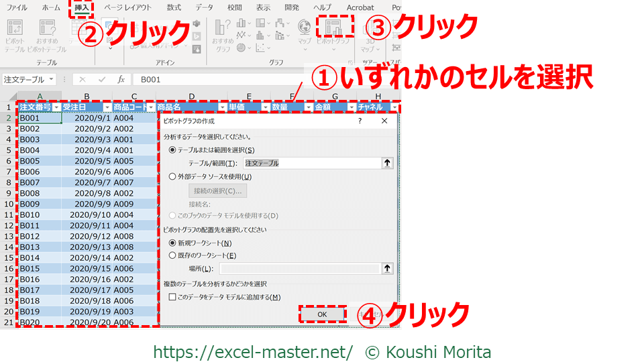The width and height of the screenshot is (644, 362).
Task: Click the dialog help question mark
Action: coord(360,121)
